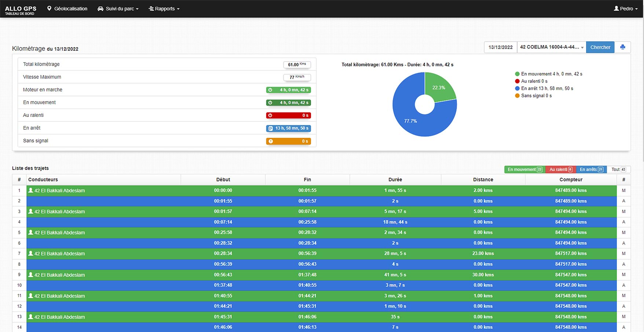Click the orange warning icon in Sans signal badge
This screenshot has width=644, height=332.
(x=271, y=141)
